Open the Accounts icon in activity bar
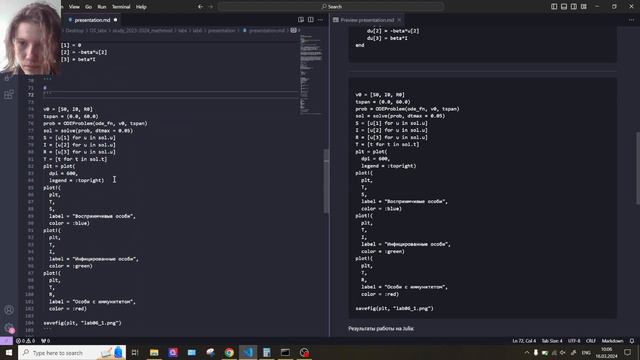 click(x=9, y=310)
